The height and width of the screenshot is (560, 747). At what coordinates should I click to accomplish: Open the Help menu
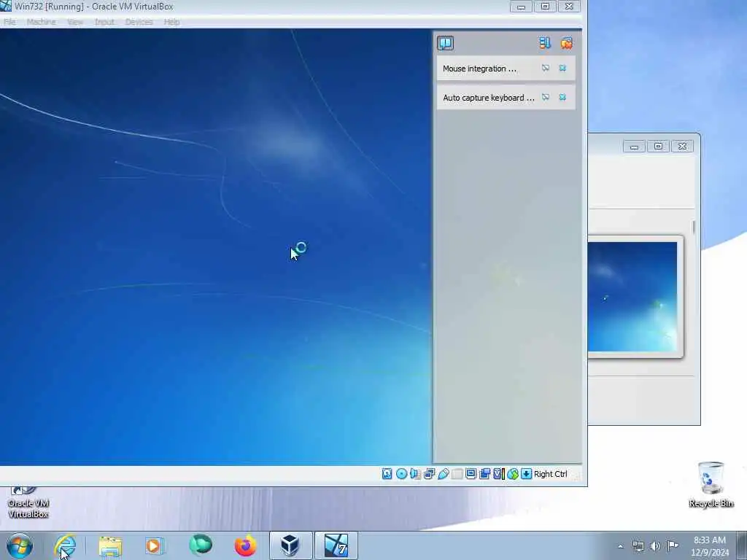(x=172, y=22)
